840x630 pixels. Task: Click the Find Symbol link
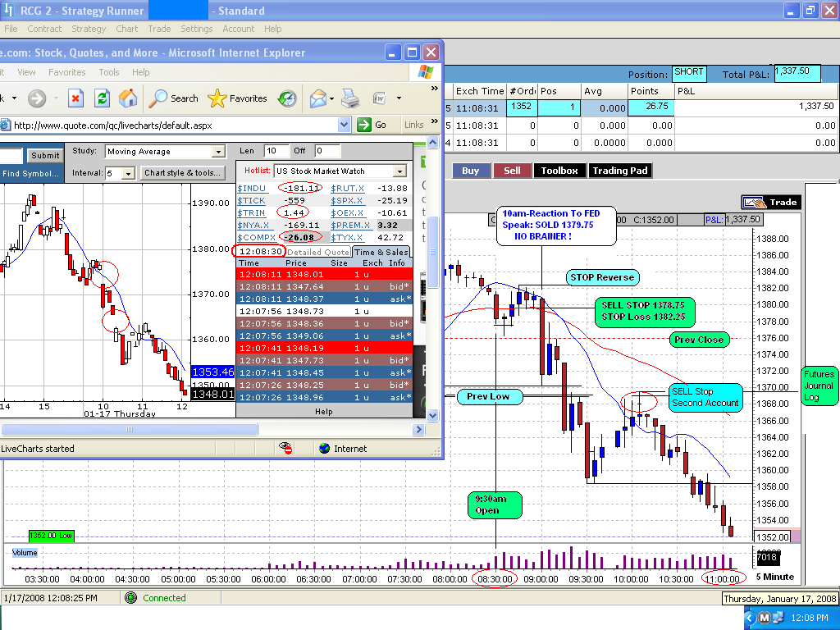[30, 174]
